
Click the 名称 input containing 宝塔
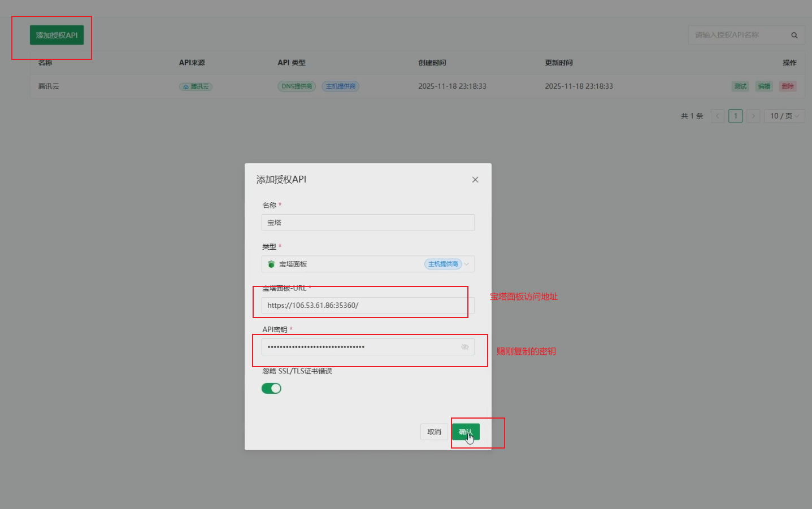[368, 222]
